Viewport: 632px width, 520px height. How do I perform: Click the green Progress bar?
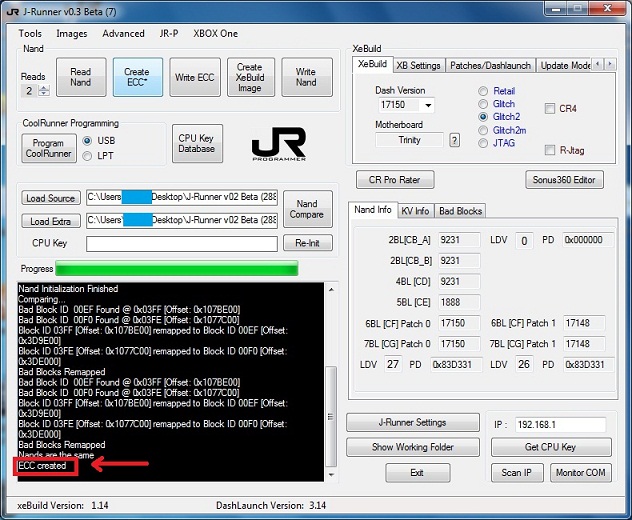[x=176, y=268]
